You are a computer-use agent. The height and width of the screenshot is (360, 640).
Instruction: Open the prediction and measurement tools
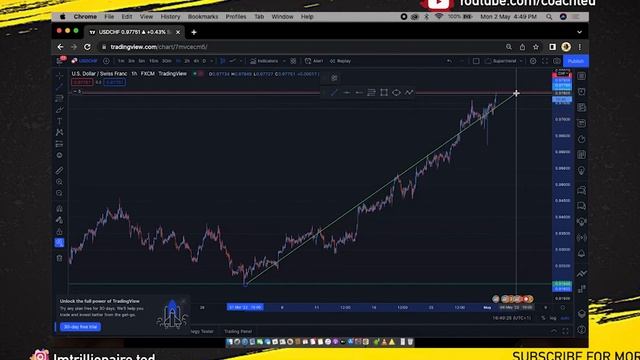pos(60,144)
